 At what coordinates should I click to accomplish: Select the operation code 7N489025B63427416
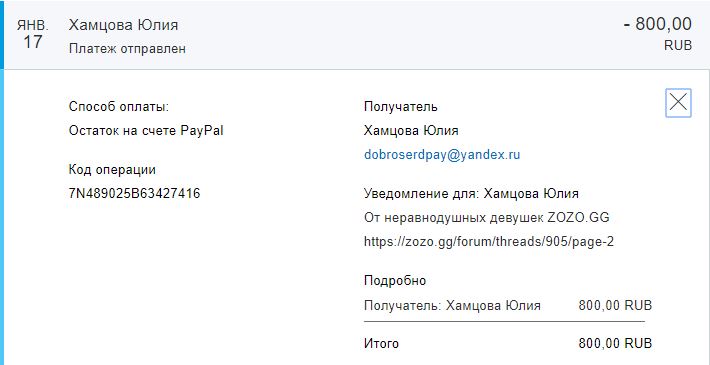134,193
